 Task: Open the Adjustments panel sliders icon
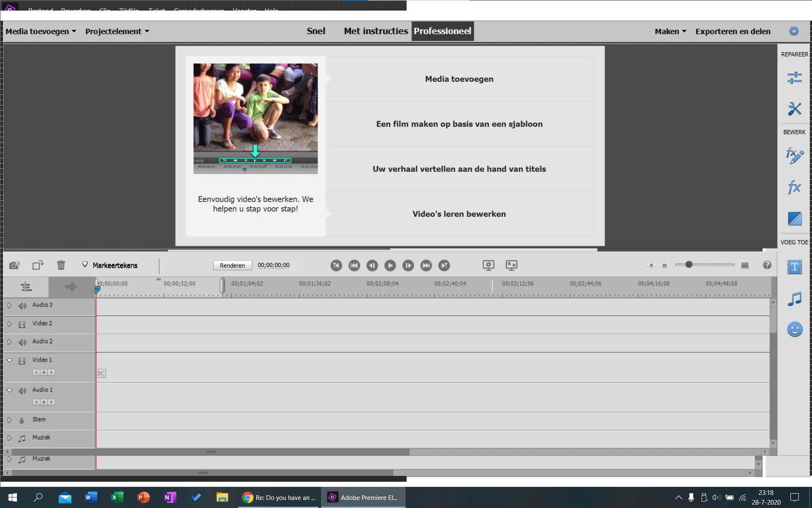click(x=794, y=78)
